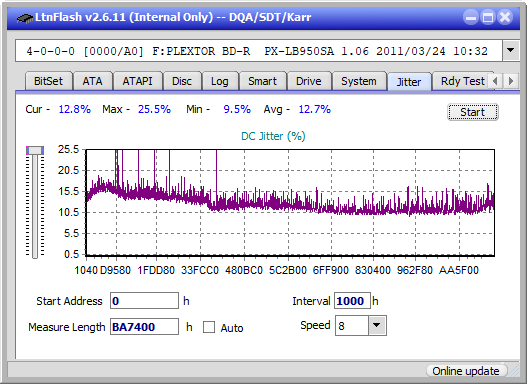Close the LtnFlash window
The image size is (527, 384).
tap(505, 17)
